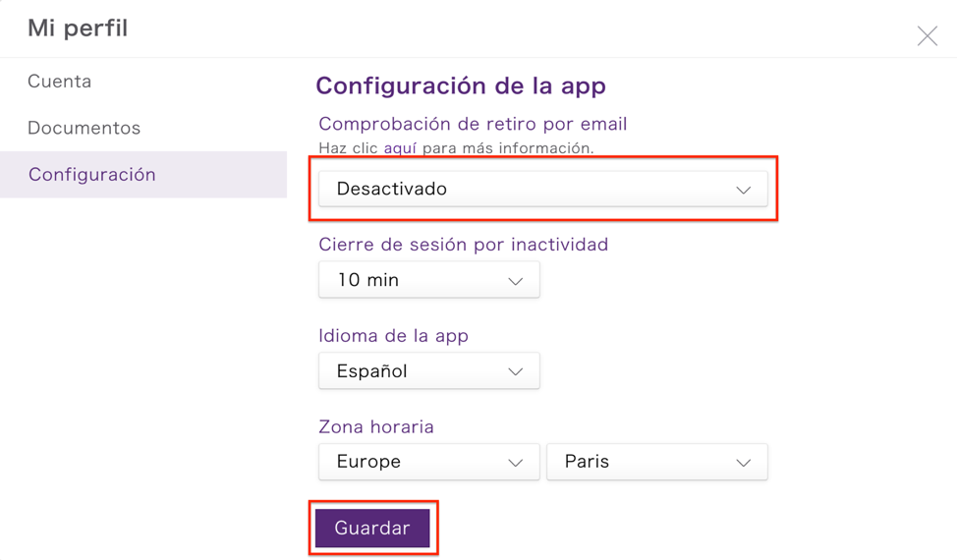The width and height of the screenshot is (957, 560).
Task: Open the Europe time zone region dropdown
Action: [x=429, y=462]
